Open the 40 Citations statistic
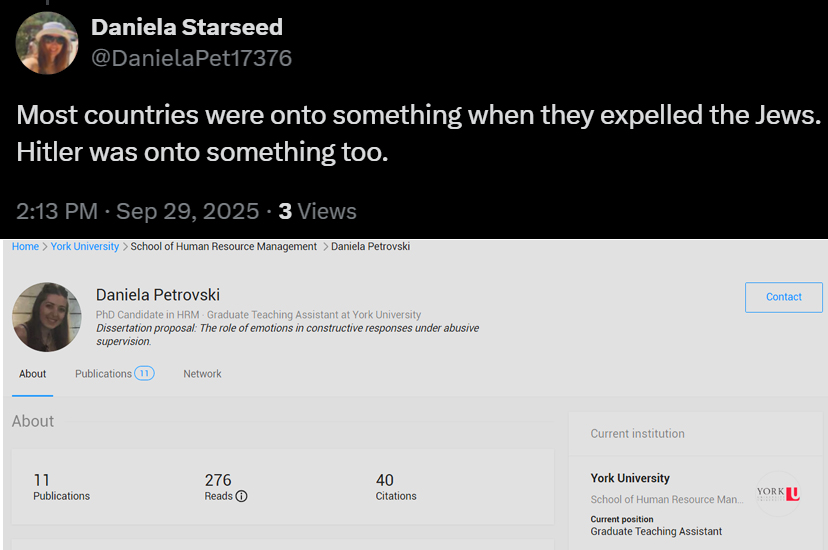This screenshot has height=550, width=828. (396, 487)
